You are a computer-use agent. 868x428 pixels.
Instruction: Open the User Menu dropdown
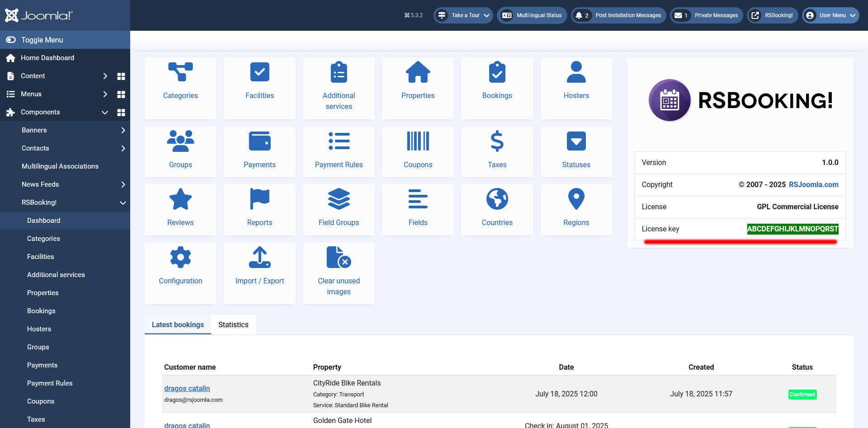coord(830,15)
